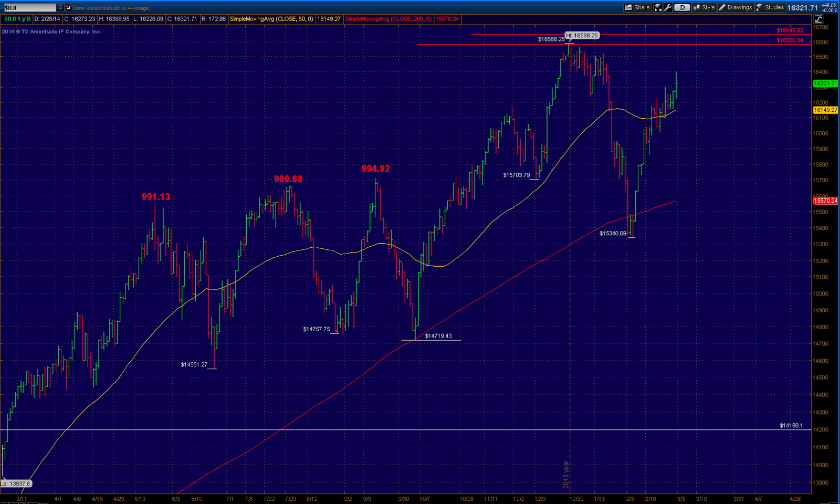Click the red 15570.24 price axis tag
Screen dimensions: 840x504
825,201
